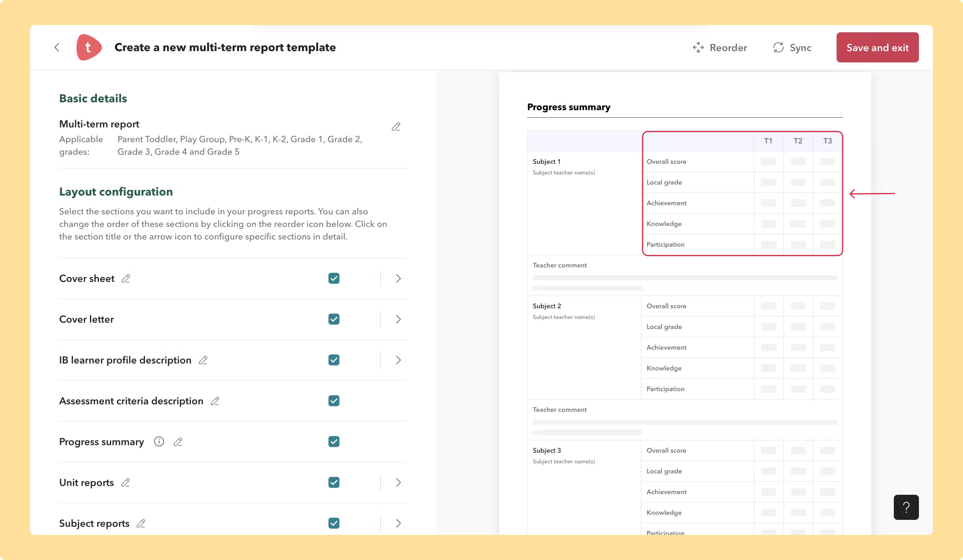Click Subject 2 in the preview table
Image resolution: width=963 pixels, height=560 pixels.
coord(547,306)
